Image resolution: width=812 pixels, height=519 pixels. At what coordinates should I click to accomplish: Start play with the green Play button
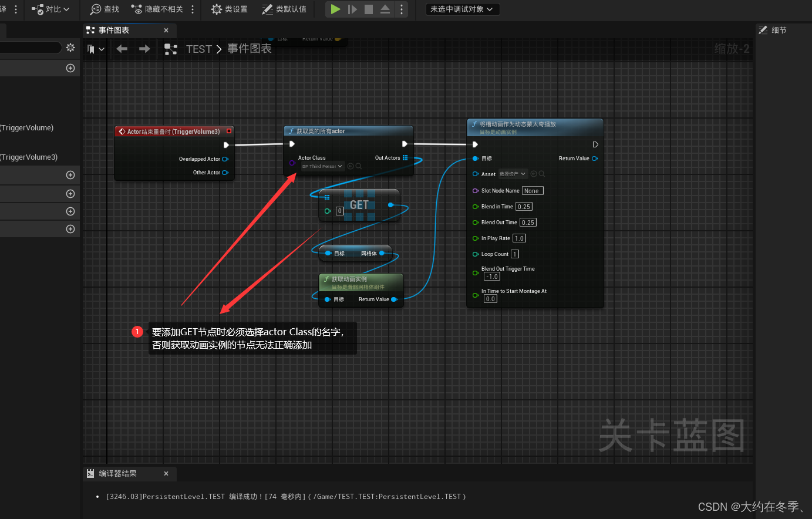[335, 9]
